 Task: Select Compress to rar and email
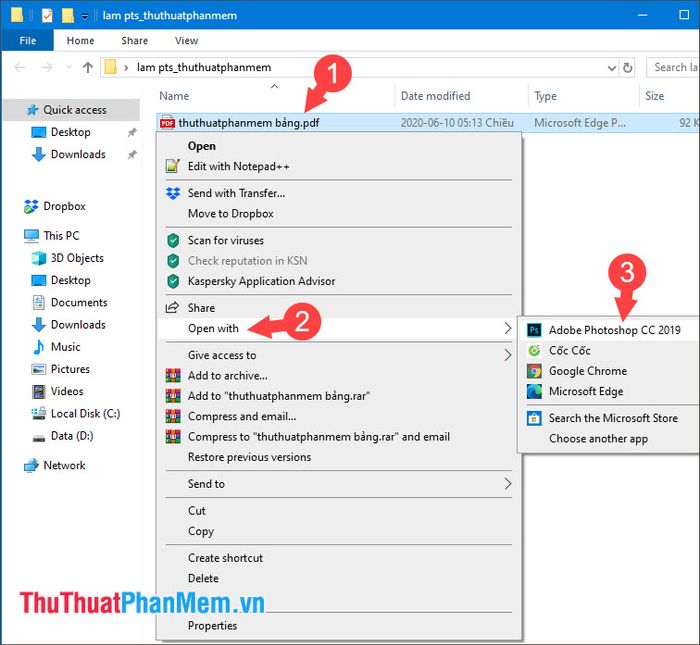[319, 437]
